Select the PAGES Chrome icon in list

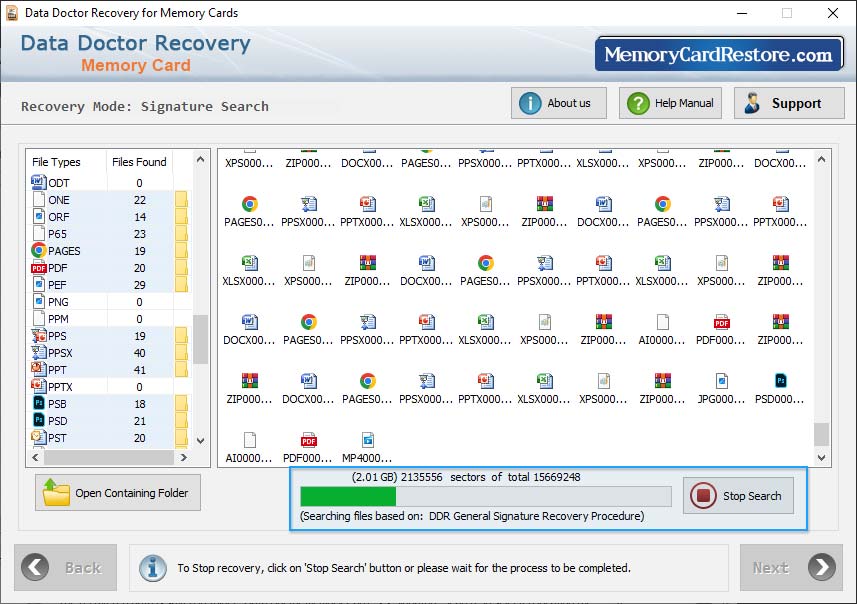pyautogui.click(x=38, y=250)
